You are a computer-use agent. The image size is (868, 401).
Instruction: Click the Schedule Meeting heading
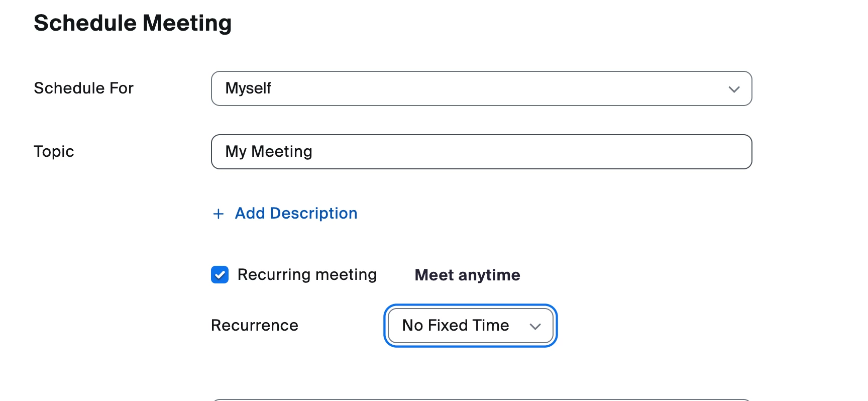(x=133, y=23)
